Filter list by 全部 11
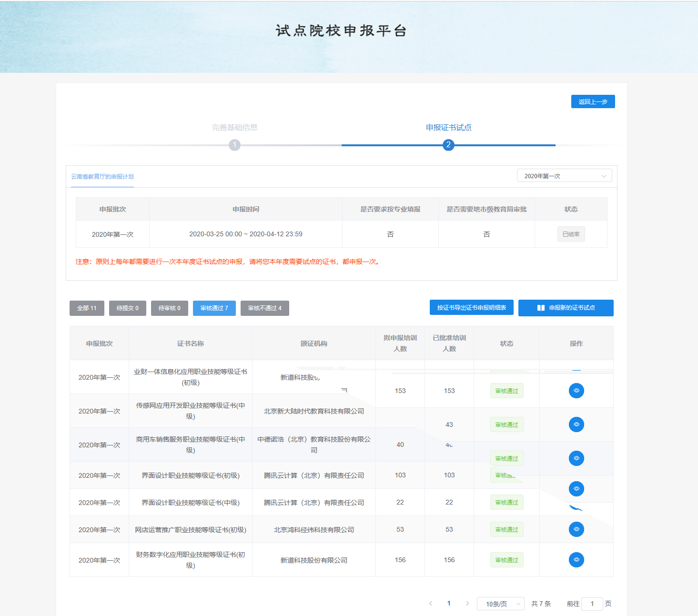Screen dimensions: 698x616 (x=87, y=308)
